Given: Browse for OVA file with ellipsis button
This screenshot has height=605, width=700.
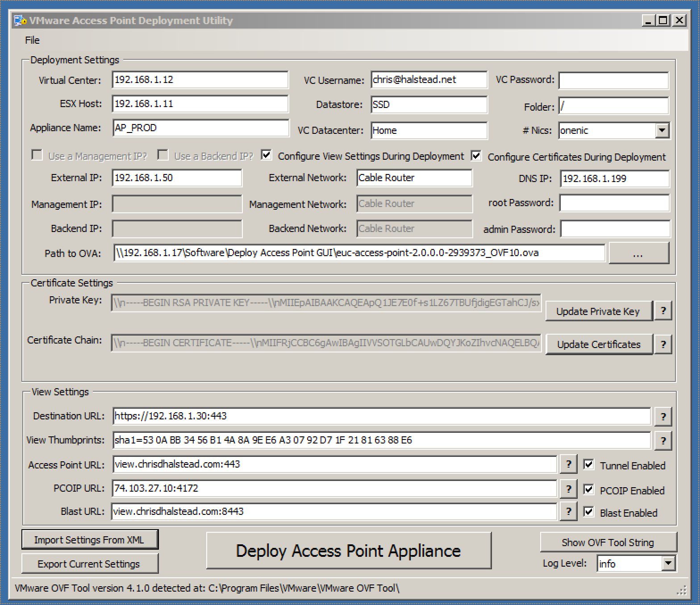Looking at the screenshot, I should point(638,253).
